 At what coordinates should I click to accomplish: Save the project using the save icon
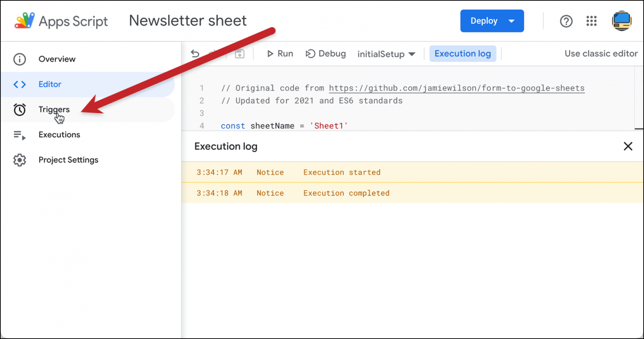[x=239, y=54]
